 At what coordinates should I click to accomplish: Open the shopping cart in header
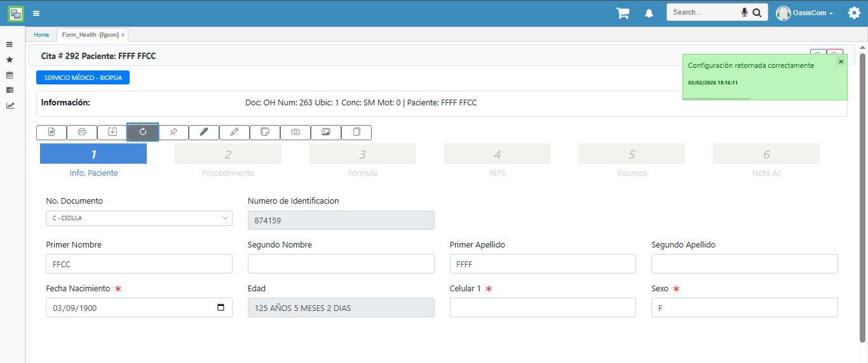pyautogui.click(x=622, y=13)
